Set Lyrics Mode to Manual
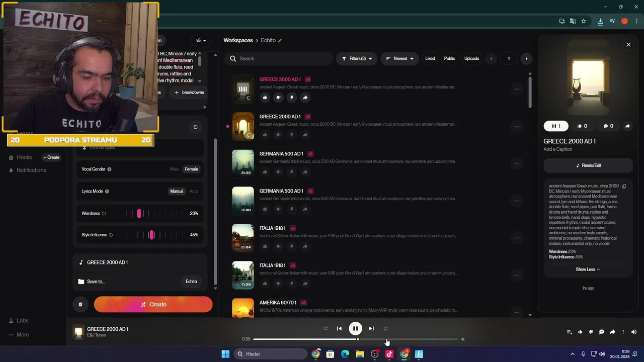The width and height of the screenshot is (644, 362). pyautogui.click(x=177, y=192)
